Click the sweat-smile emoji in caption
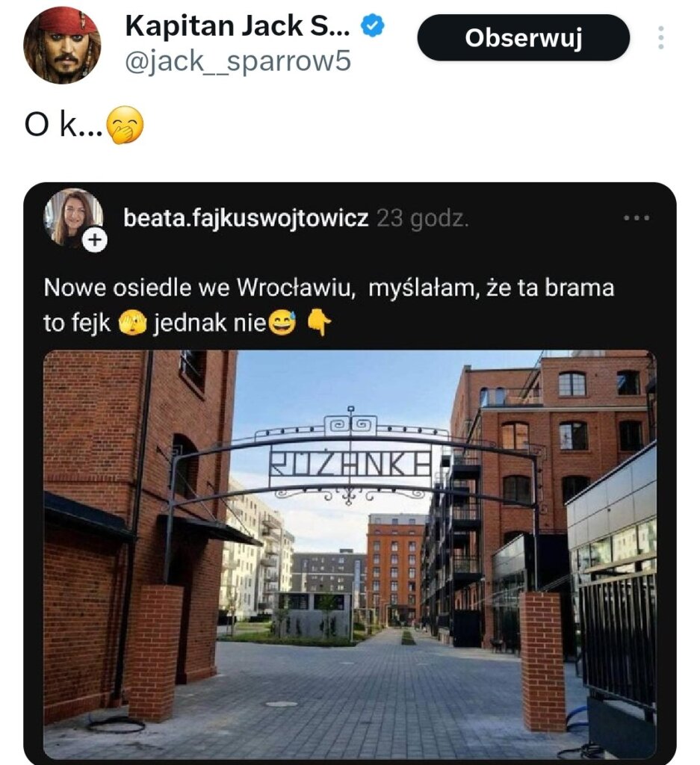The image size is (700, 765). [x=282, y=323]
